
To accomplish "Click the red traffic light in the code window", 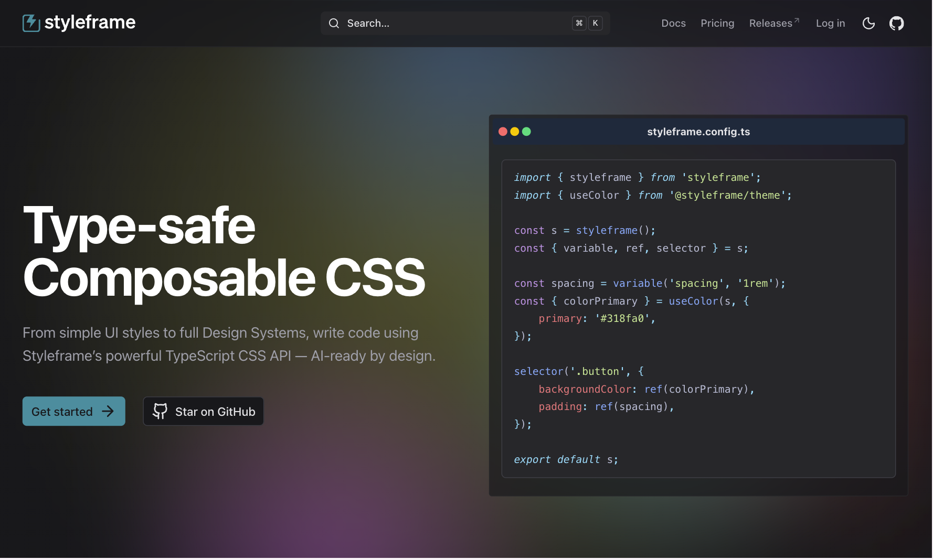I will [x=503, y=132].
